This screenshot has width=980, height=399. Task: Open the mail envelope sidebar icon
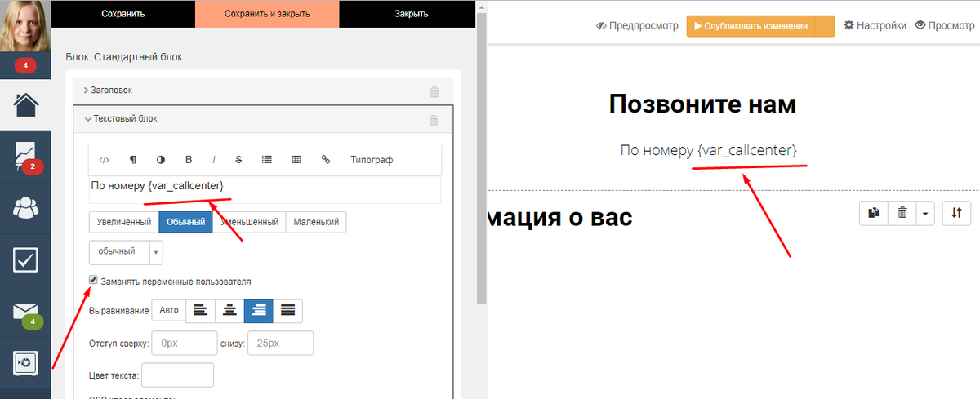[x=25, y=312]
